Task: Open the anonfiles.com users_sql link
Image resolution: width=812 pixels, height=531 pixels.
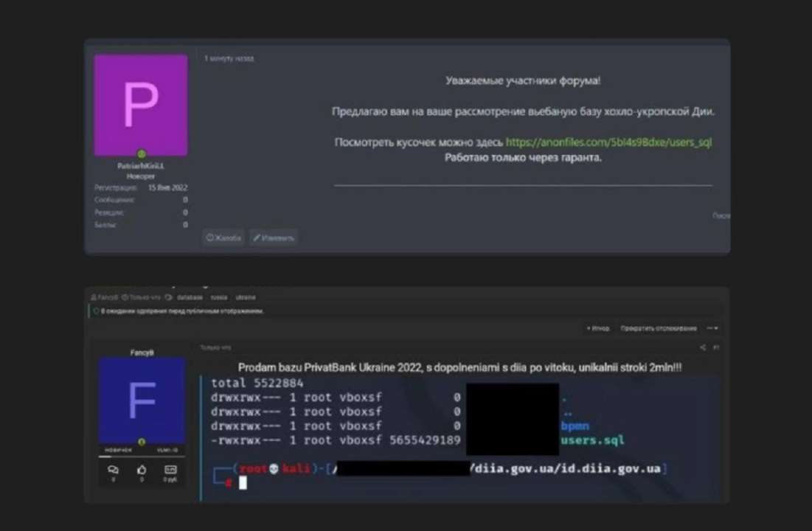Action: coord(608,142)
